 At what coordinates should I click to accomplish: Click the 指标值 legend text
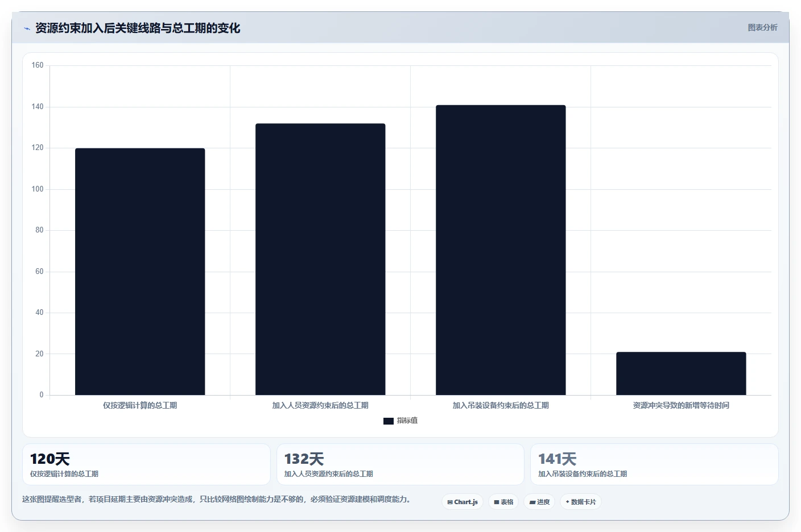407,421
